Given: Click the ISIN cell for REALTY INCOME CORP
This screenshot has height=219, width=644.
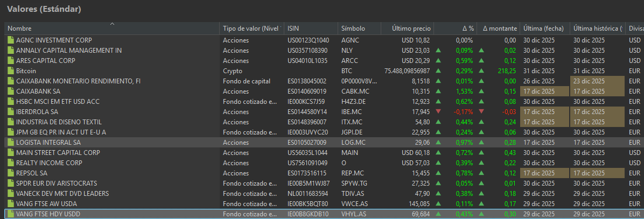Looking at the screenshot, I should [x=307, y=163].
